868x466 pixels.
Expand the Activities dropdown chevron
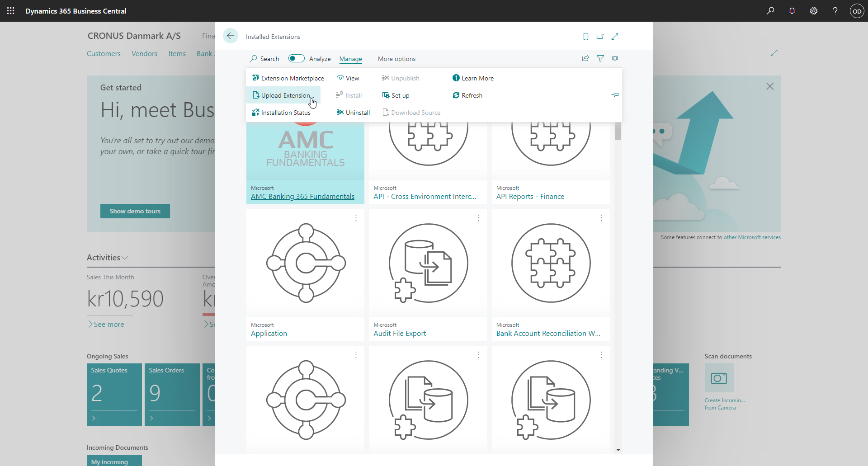[125, 258]
